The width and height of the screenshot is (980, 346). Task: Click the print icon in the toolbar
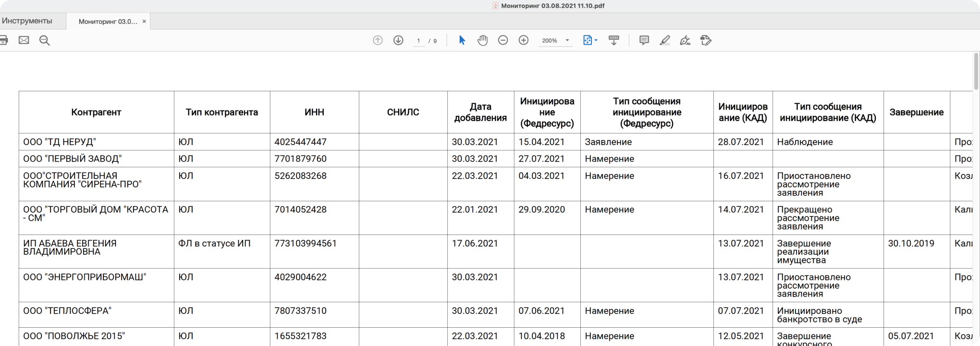point(3,40)
